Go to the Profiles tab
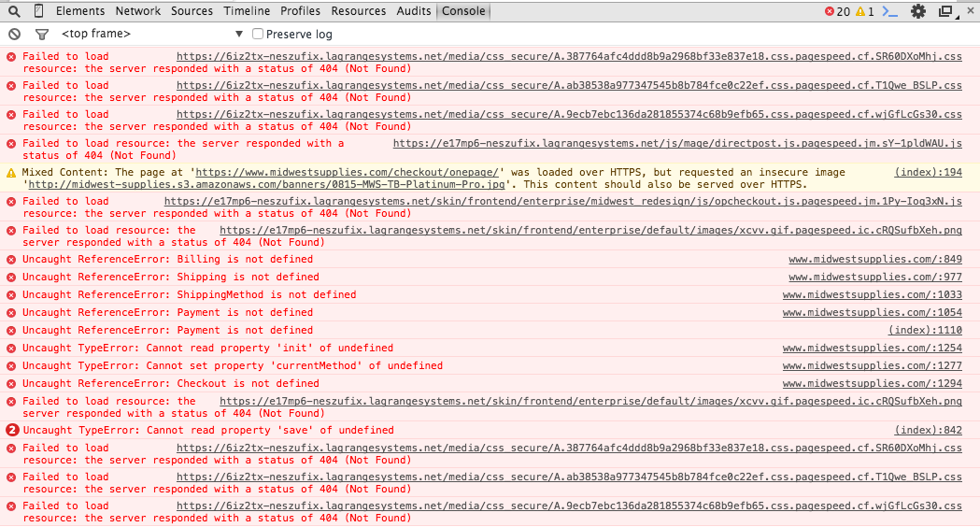The width and height of the screenshot is (980, 527). (x=300, y=10)
